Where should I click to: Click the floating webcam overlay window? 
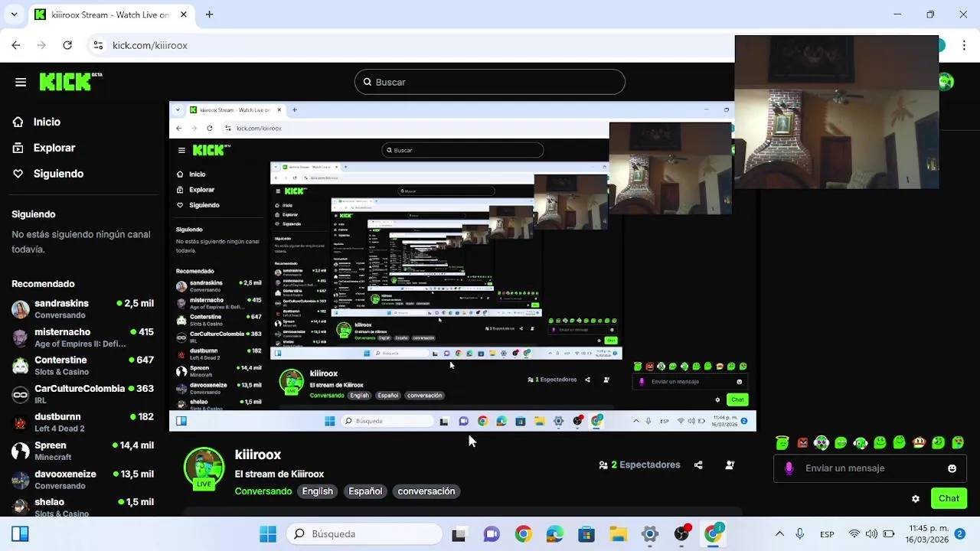coord(837,112)
